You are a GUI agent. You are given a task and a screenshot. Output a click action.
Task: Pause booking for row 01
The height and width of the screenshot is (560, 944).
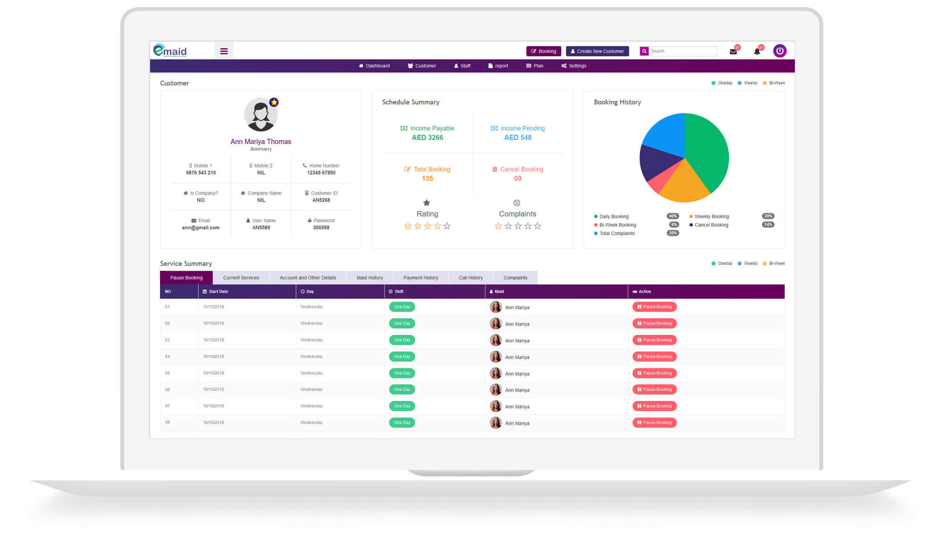[x=654, y=307]
